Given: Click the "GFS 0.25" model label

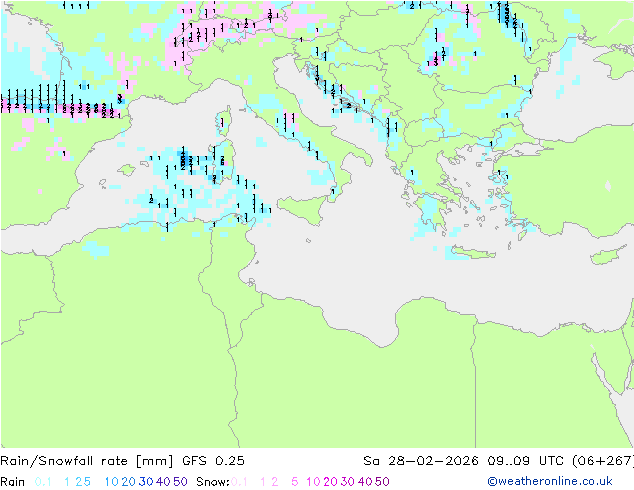Looking at the screenshot, I should (213, 461).
